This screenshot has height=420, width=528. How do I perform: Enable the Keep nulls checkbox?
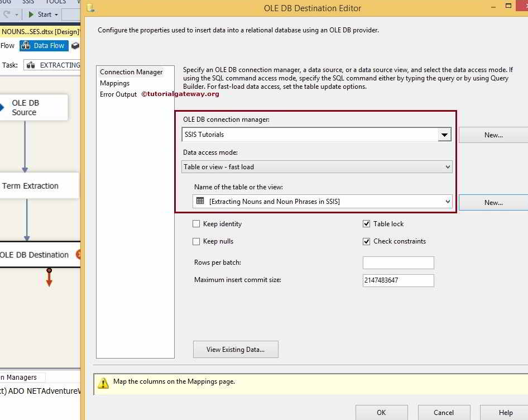click(196, 241)
